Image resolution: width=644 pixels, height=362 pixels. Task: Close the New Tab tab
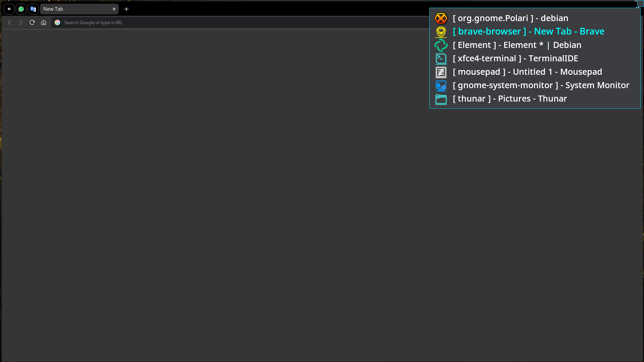(x=114, y=9)
